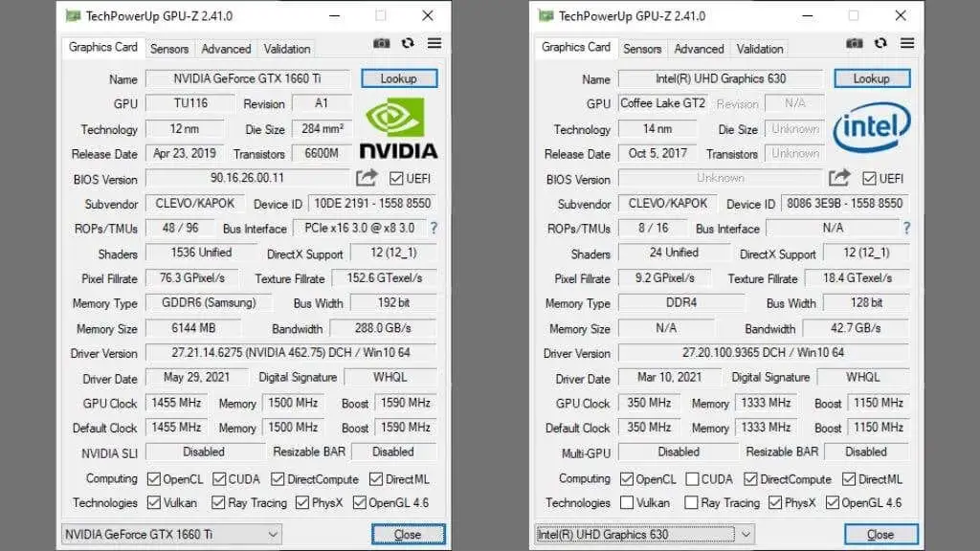This screenshot has height=551, width=980.
Task: Open the hamburger menu in the Intel window
Action: tap(907, 43)
